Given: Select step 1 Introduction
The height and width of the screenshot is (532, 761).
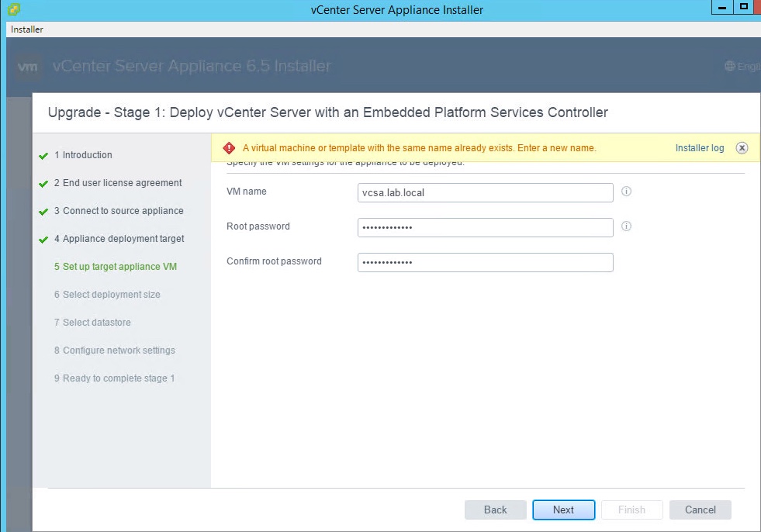Looking at the screenshot, I should click(87, 155).
